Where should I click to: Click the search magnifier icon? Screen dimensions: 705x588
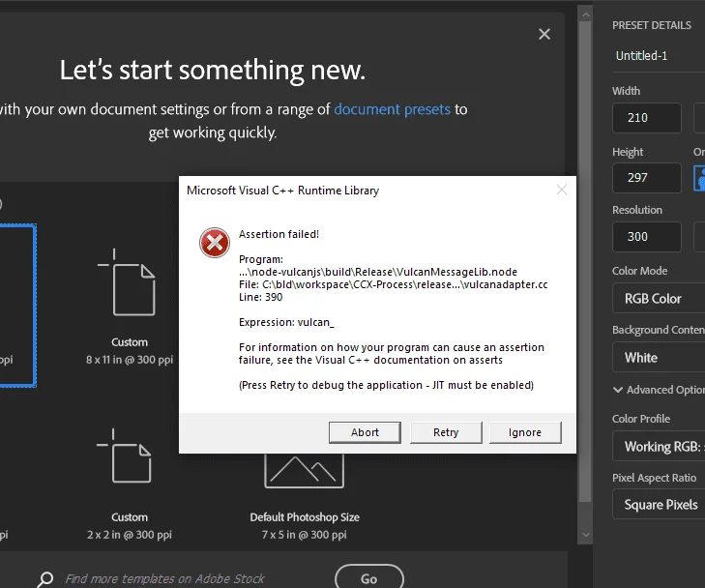click(x=45, y=579)
